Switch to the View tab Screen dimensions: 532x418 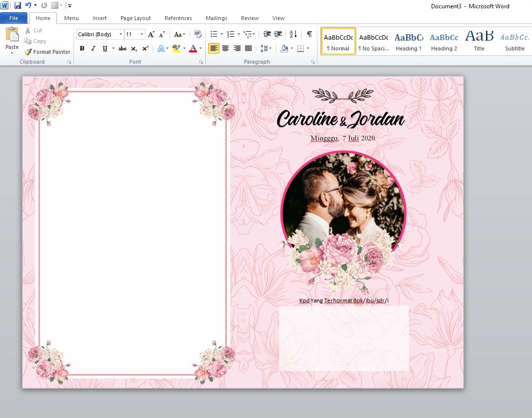[278, 18]
